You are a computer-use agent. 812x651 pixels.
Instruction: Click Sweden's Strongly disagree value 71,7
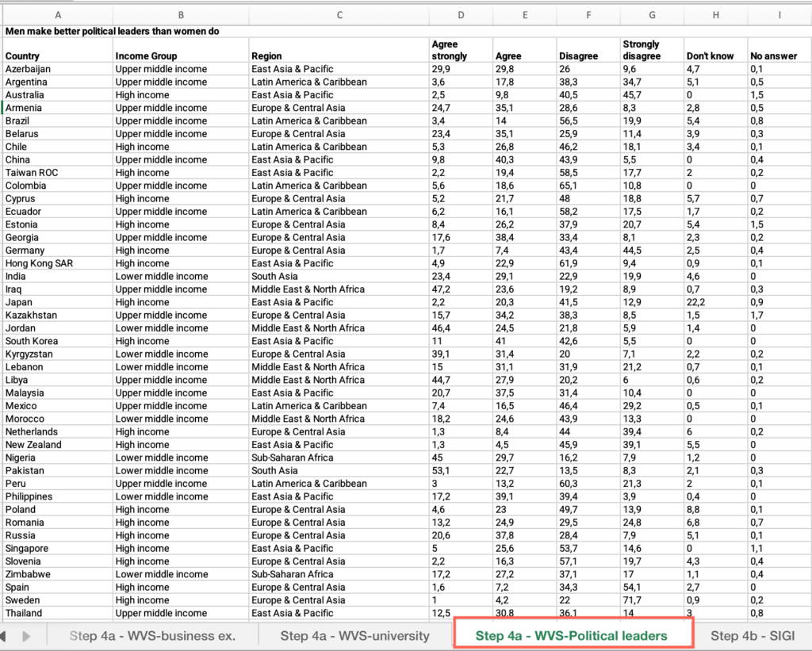coord(652,599)
